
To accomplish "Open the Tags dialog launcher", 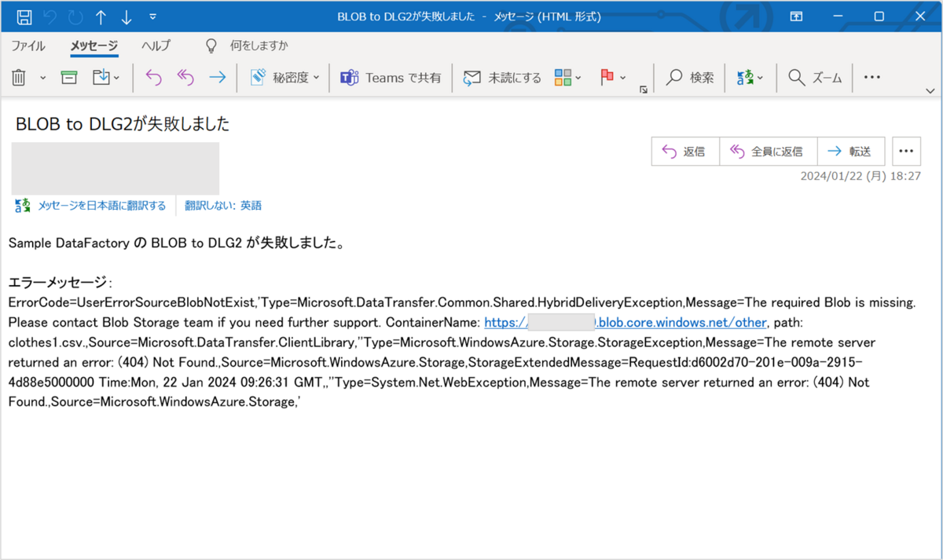I will tap(644, 90).
